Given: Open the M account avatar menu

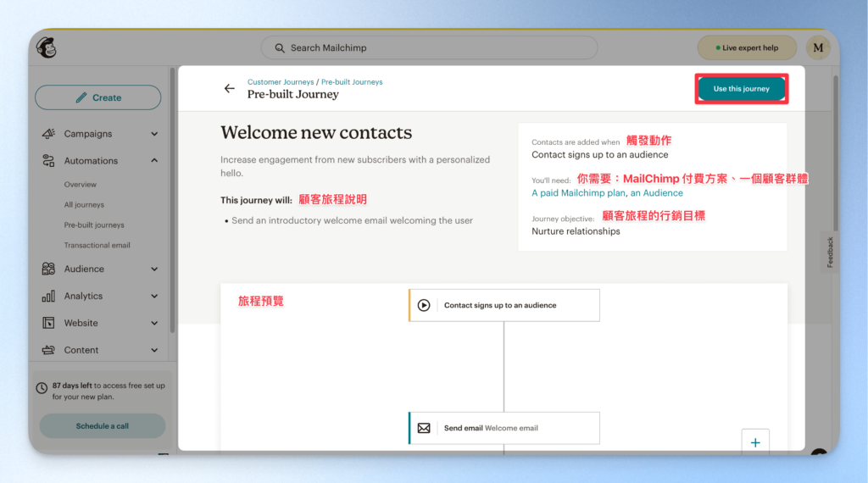Looking at the screenshot, I should [x=818, y=48].
